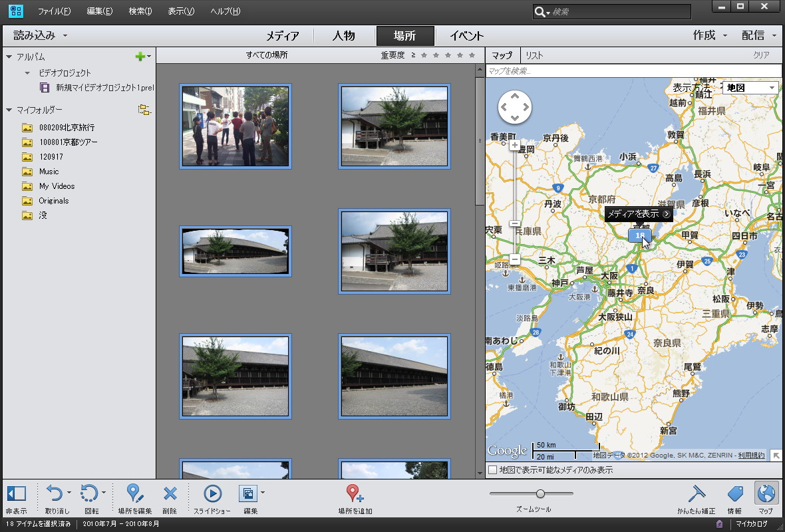Enable show only media visible on map checkbox
Screen dimensions: 785x532
[x=492, y=470]
